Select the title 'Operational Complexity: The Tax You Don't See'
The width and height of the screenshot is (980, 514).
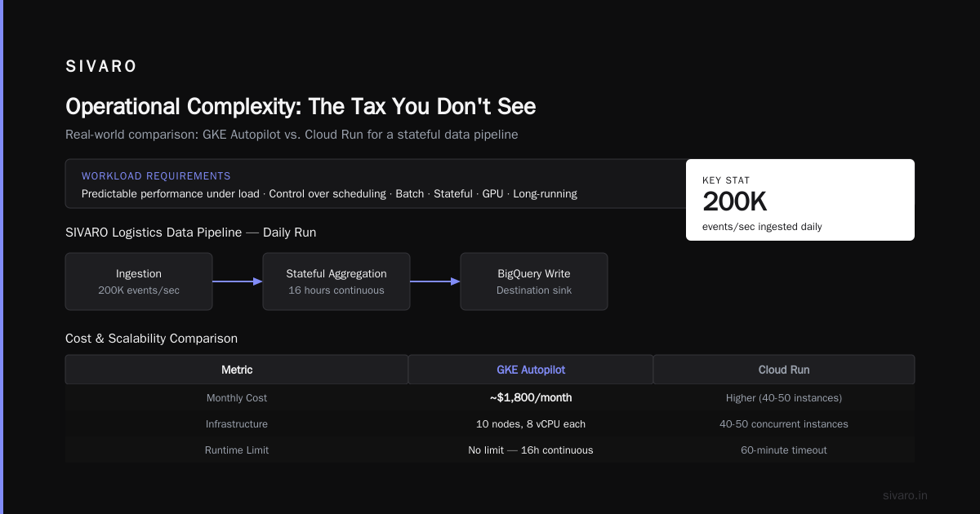pos(301,107)
